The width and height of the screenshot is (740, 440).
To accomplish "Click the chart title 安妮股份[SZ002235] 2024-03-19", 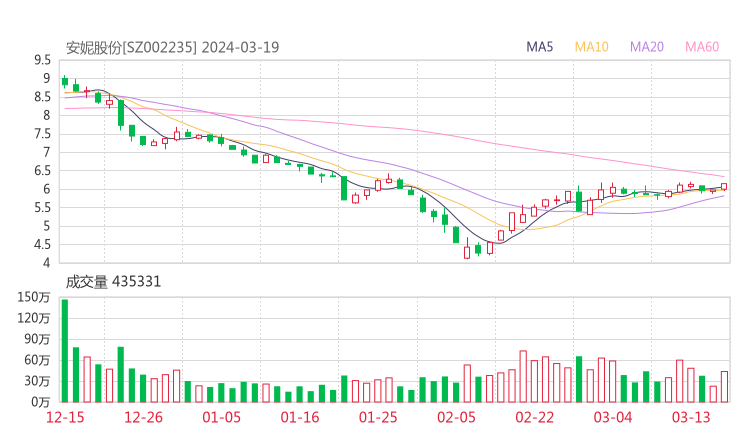I will point(173,47).
